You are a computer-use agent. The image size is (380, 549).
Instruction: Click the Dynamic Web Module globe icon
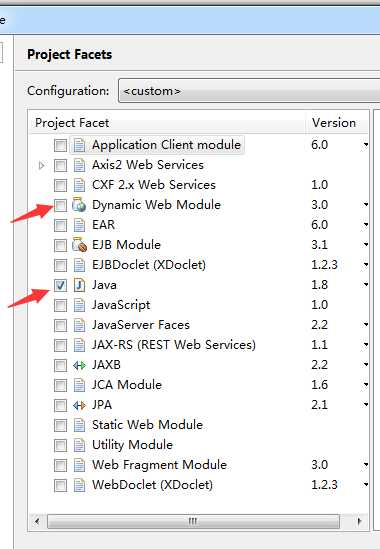coord(79,205)
